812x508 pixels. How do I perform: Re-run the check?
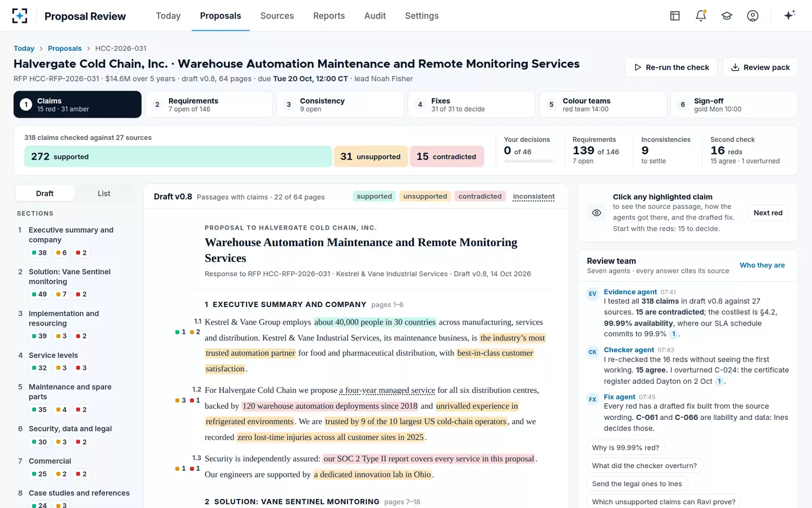(671, 67)
